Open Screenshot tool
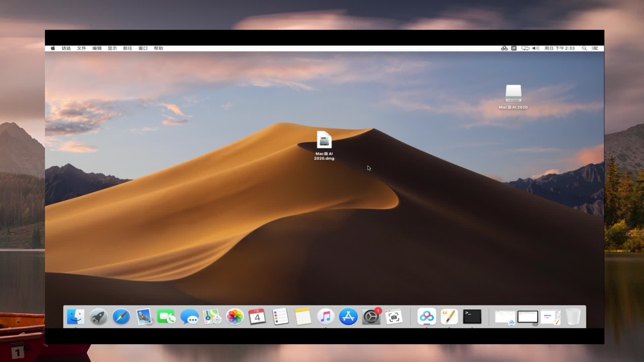The image size is (644, 362). (394, 317)
